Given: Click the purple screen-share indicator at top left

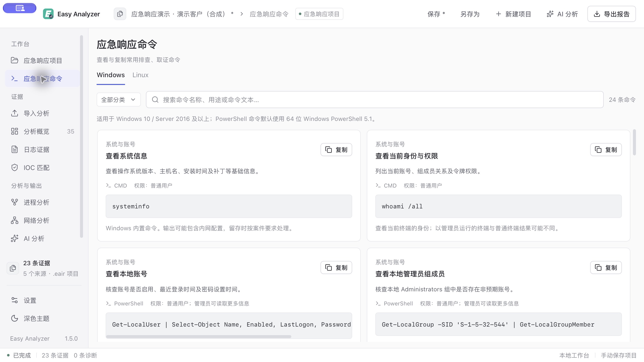Looking at the screenshot, I should click(20, 8).
